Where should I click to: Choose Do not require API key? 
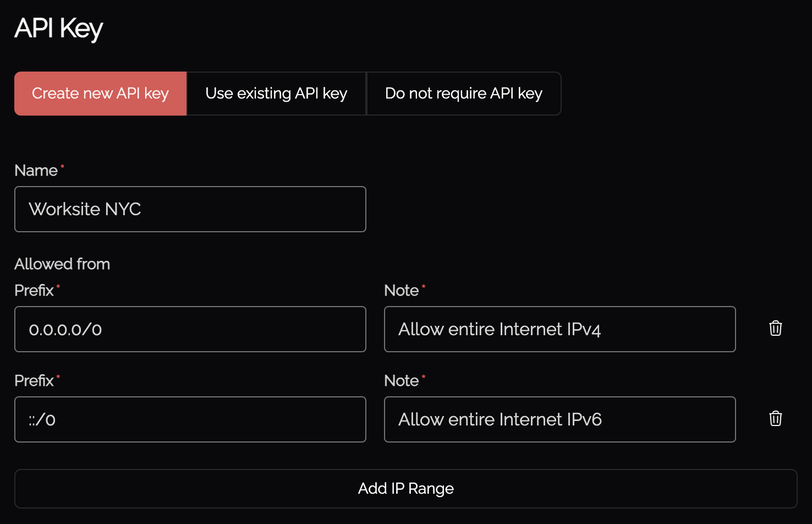[463, 94]
